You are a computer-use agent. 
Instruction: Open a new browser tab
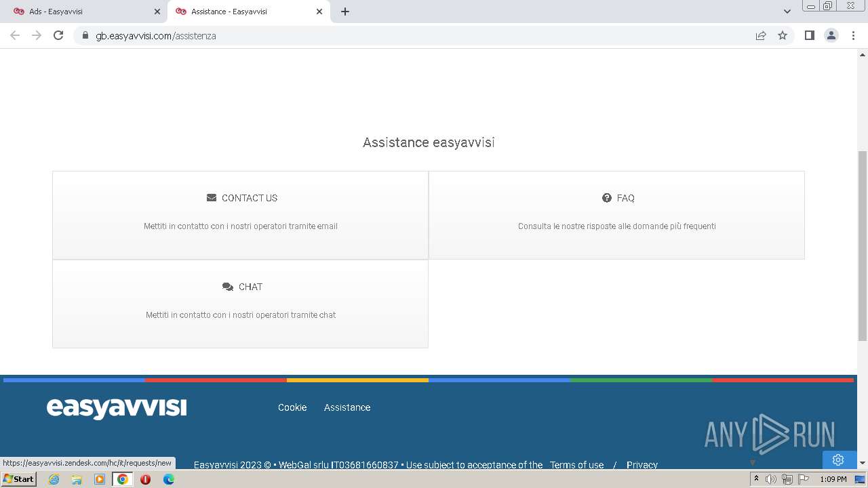pos(345,12)
